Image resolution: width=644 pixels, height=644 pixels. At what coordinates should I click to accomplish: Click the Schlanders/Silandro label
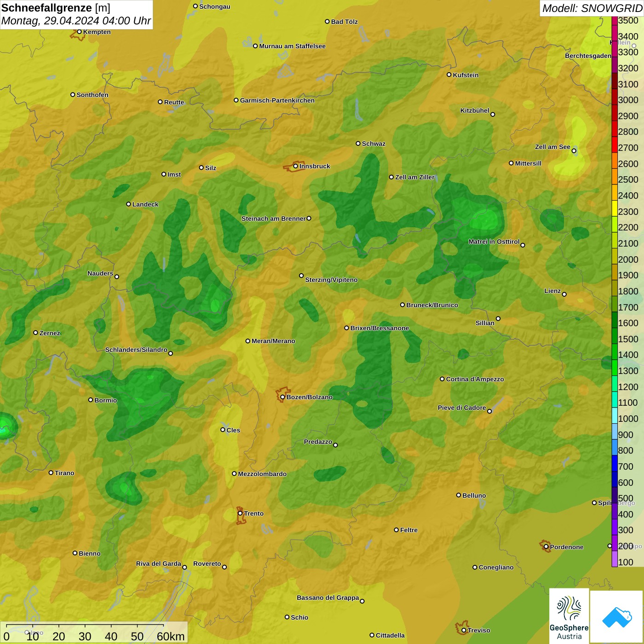click(x=136, y=350)
